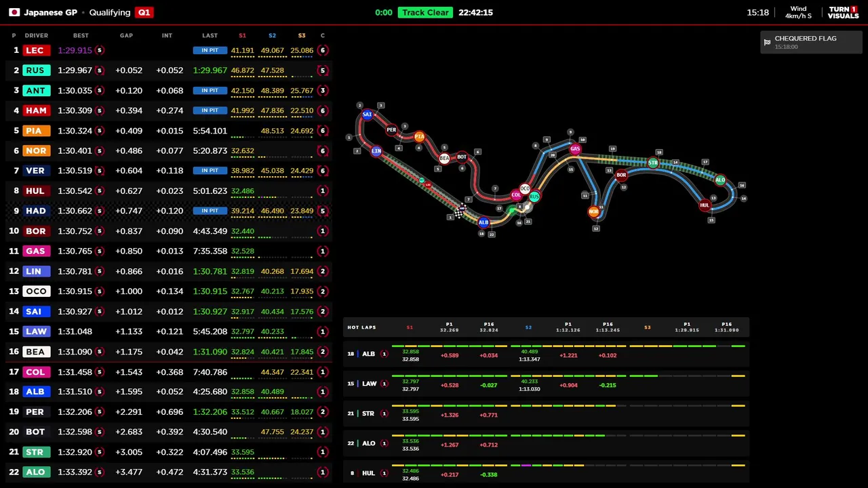Click the corner 19 label on track map
868x488 pixels.
(x=612, y=148)
